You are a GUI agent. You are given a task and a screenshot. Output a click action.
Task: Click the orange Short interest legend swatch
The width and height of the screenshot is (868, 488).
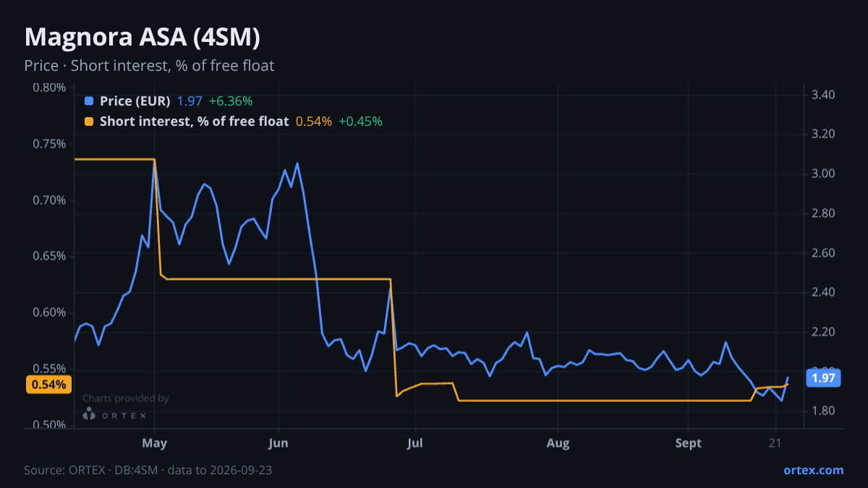89,121
